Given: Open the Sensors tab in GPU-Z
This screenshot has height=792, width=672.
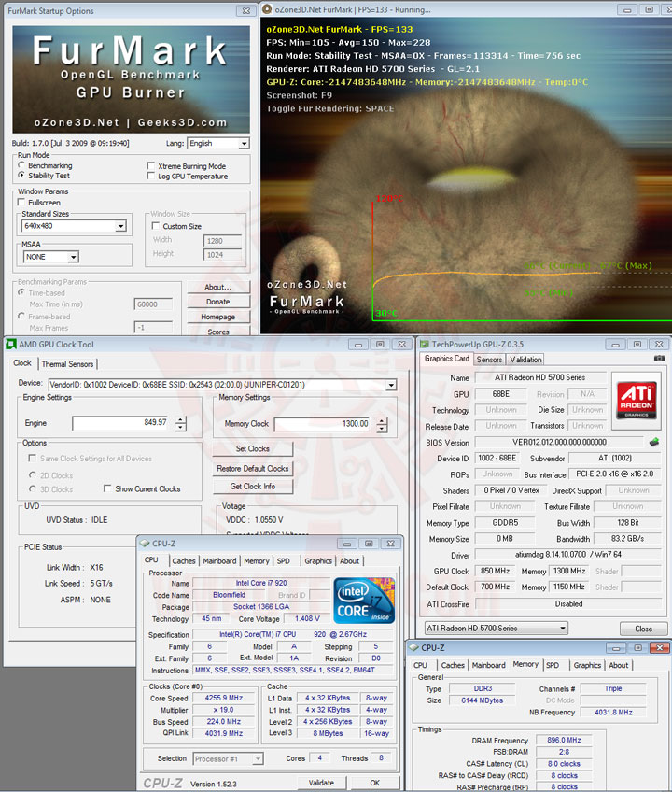Looking at the screenshot, I should (489, 360).
